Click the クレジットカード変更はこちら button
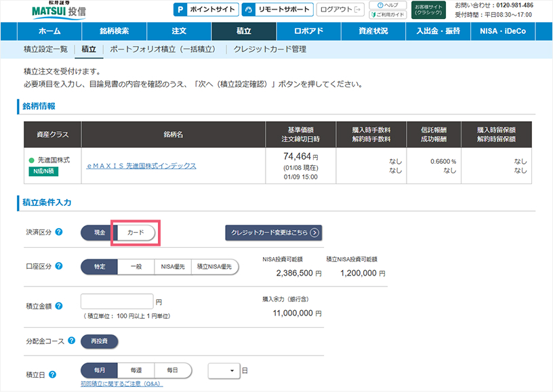553x392 pixels. (274, 232)
